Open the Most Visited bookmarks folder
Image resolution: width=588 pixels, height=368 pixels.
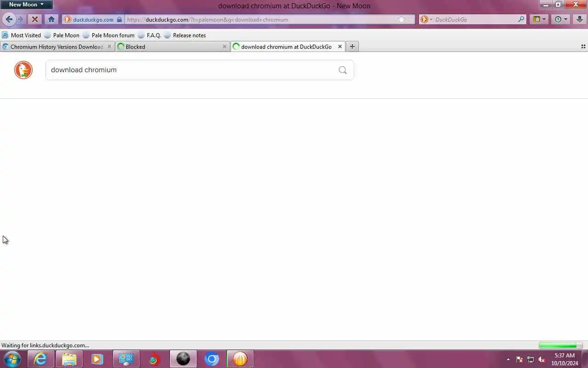point(22,35)
